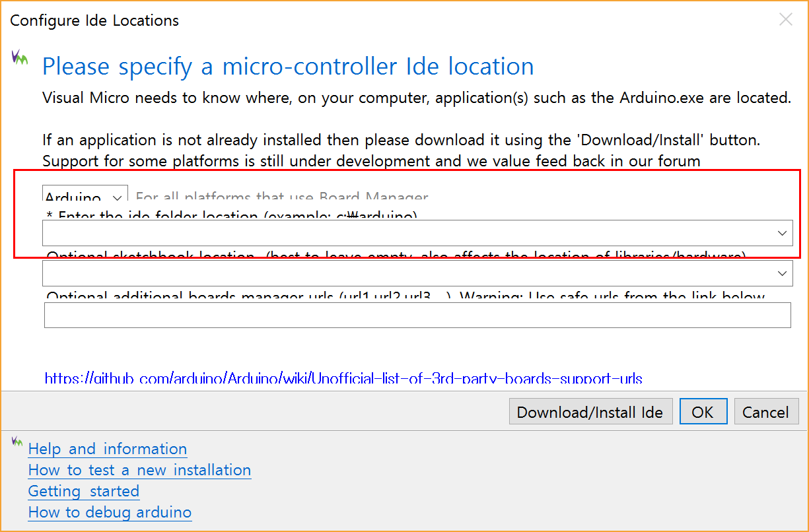Open the How to debug arduino link
The height and width of the screenshot is (532, 809).
(x=110, y=512)
